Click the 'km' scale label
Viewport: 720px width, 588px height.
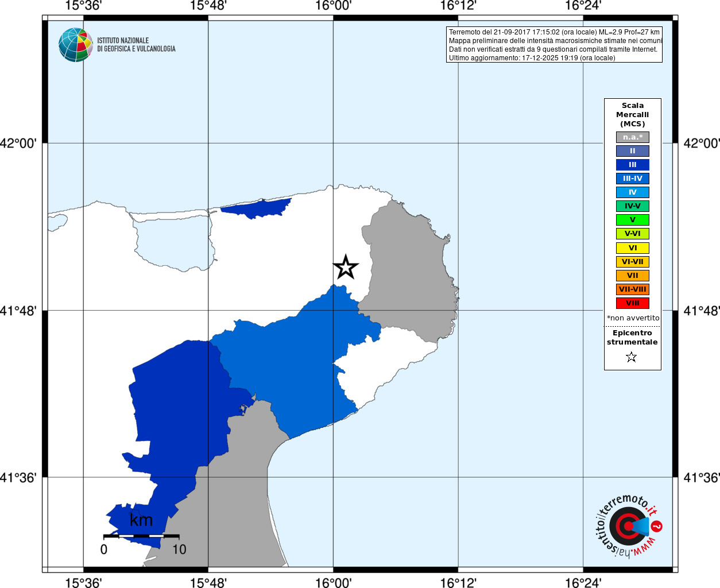(x=141, y=520)
